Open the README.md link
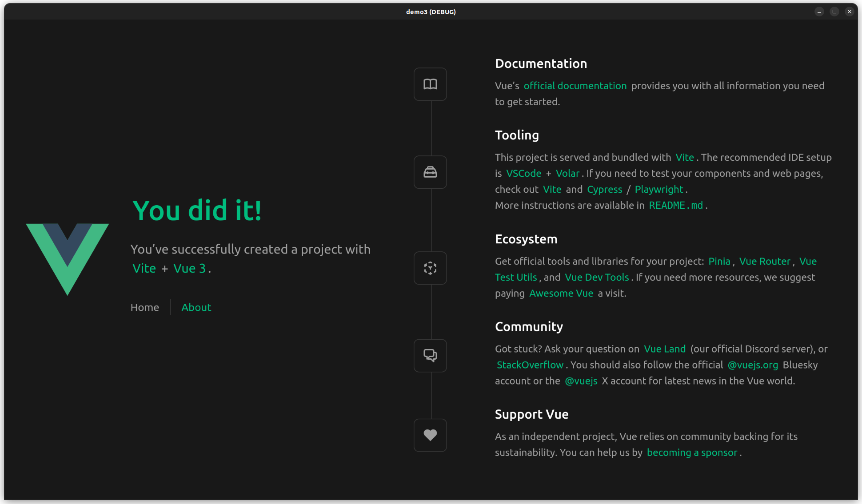 point(676,205)
